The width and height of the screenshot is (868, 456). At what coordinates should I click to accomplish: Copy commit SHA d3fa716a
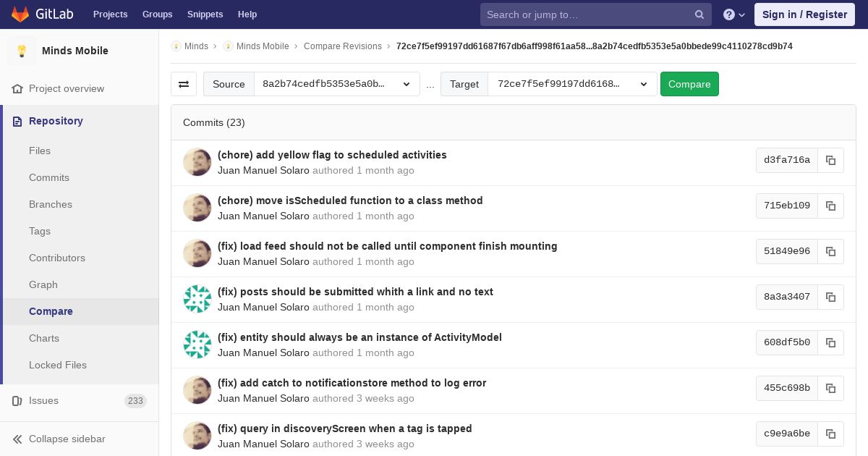(x=830, y=160)
